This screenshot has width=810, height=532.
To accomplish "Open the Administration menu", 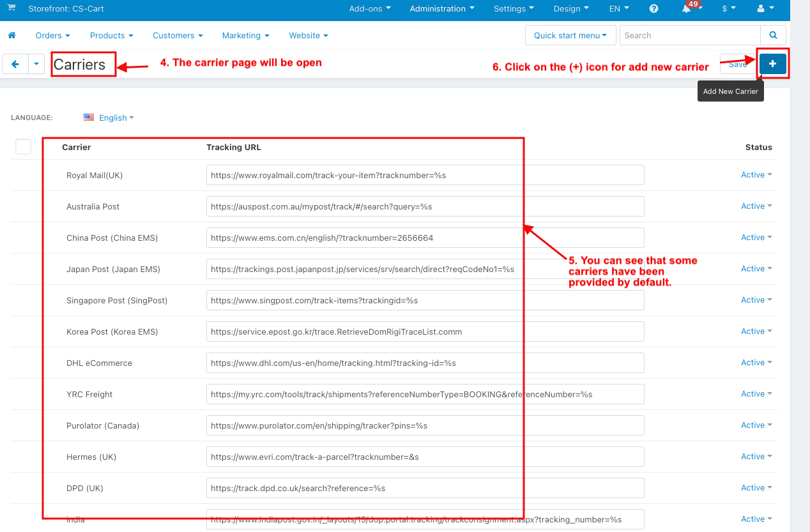I will click(442, 9).
